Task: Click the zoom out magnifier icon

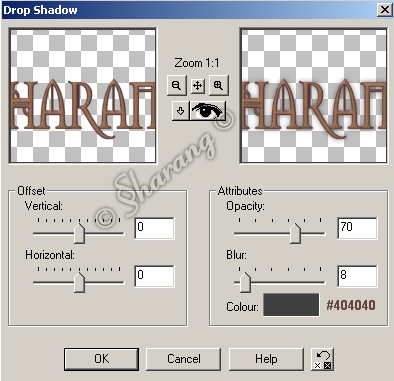Action: pyautogui.click(x=176, y=86)
